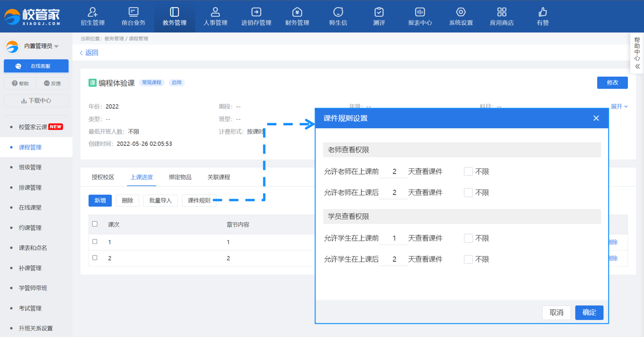Open the 人事管理 person icon

click(215, 12)
